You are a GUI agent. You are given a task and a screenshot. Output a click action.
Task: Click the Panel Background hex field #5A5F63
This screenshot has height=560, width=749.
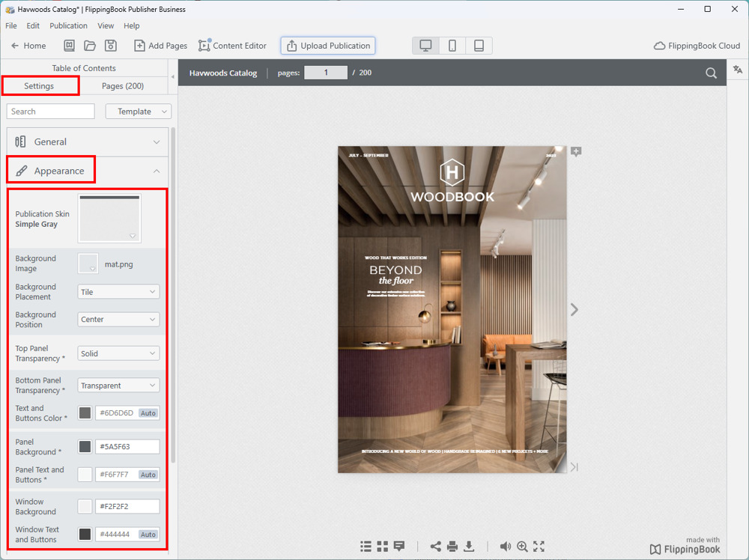127,446
